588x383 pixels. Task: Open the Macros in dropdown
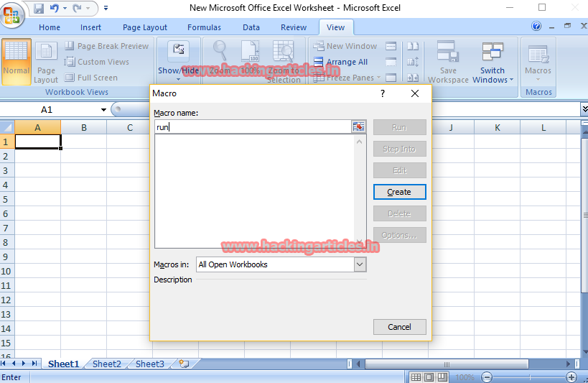point(359,264)
